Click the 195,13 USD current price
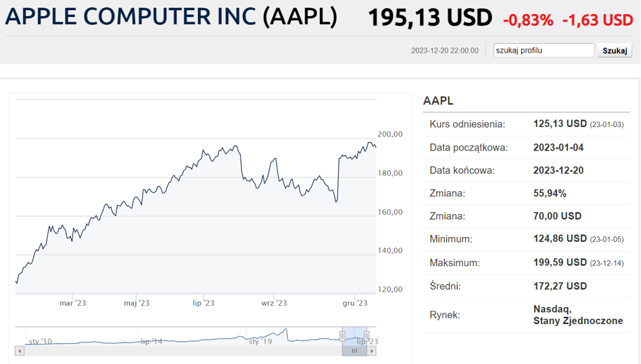This screenshot has height=364, width=641. point(430,19)
